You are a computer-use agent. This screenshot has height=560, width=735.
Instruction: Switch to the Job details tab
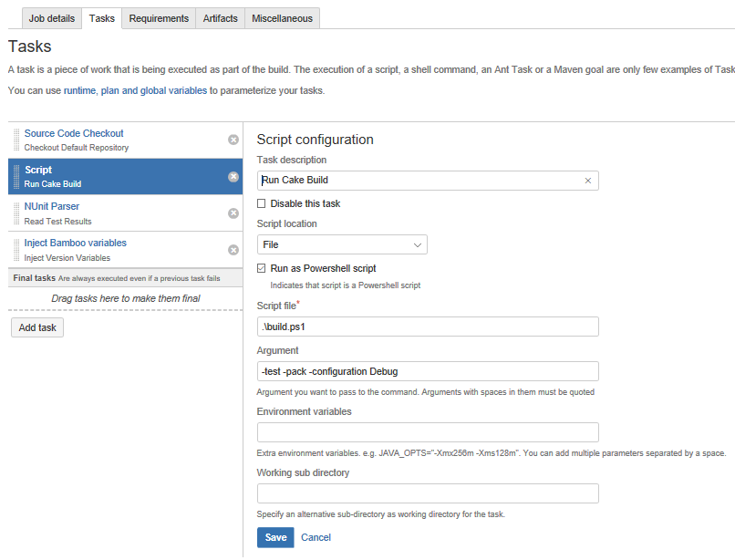(x=51, y=18)
